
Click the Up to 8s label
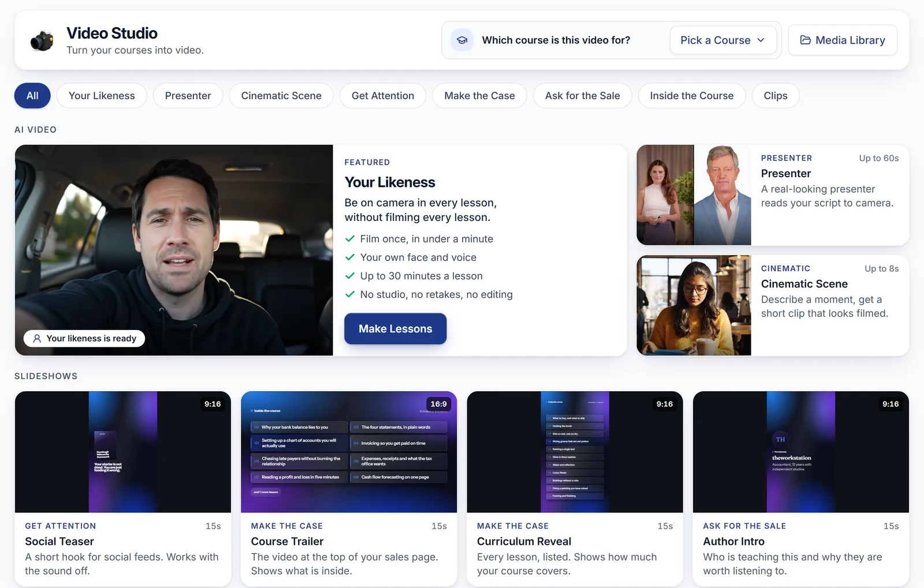[x=881, y=268]
